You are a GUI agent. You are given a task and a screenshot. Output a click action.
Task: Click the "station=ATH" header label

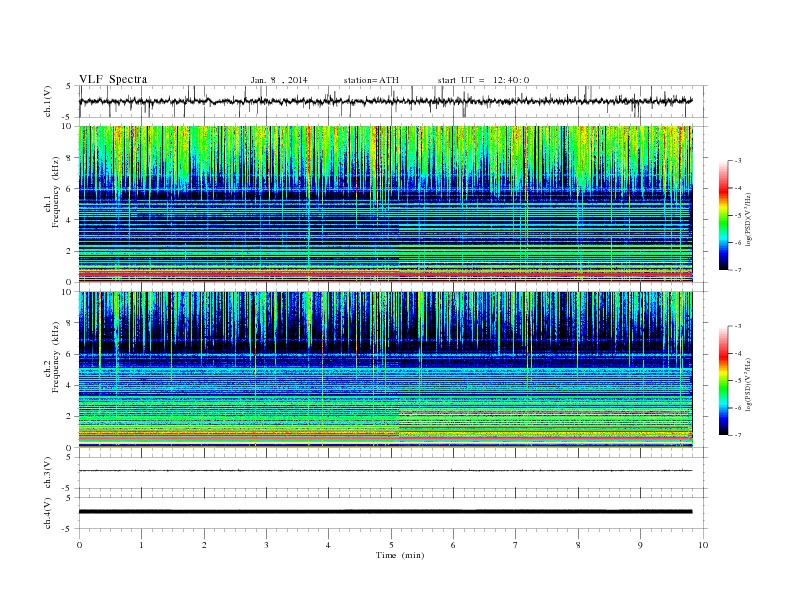371,80
